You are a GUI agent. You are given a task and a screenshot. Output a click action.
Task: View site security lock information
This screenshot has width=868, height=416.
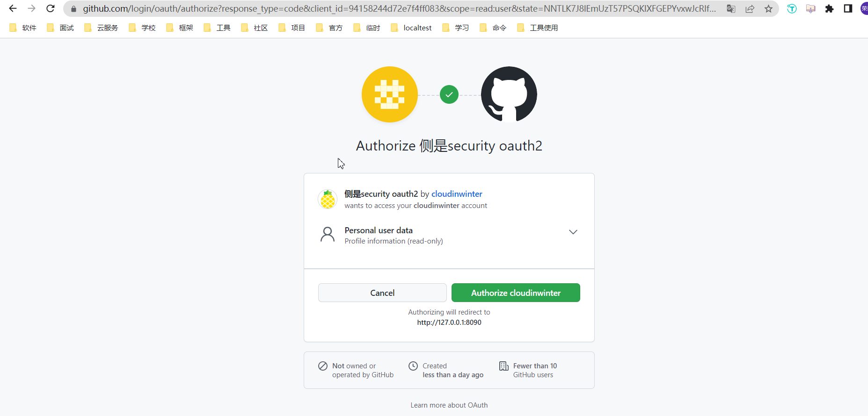[x=73, y=9]
